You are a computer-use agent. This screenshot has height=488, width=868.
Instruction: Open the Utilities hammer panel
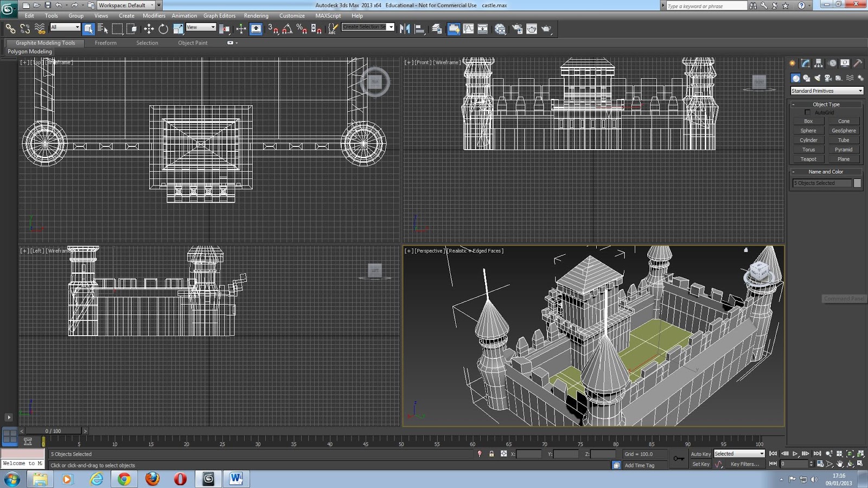pyautogui.click(x=858, y=63)
